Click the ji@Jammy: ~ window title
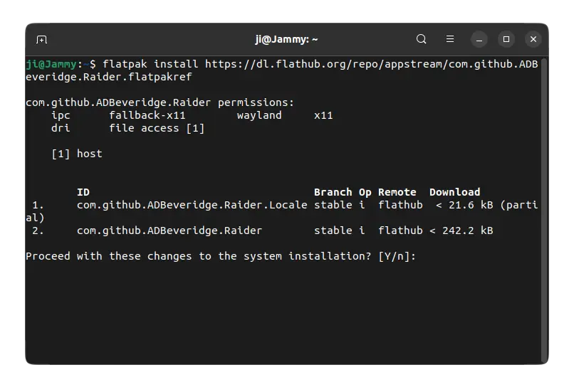The image size is (574, 392). [x=286, y=40]
